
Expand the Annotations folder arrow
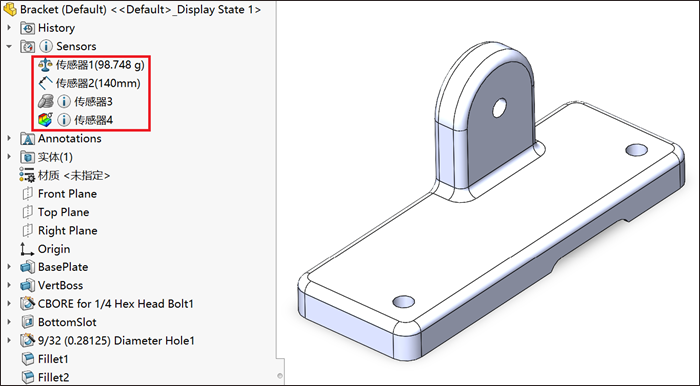coord(9,138)
